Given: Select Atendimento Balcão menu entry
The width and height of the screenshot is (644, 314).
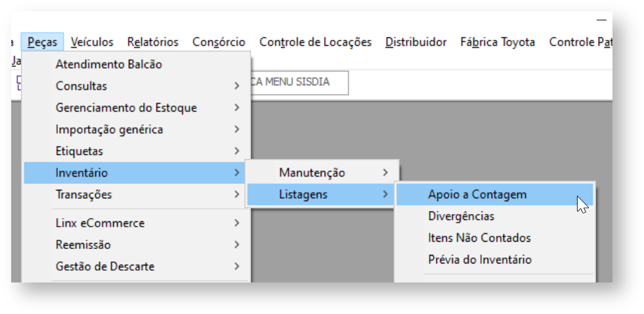Looking at the screenshot, I should pyautogui.click(x=108, y=64).
